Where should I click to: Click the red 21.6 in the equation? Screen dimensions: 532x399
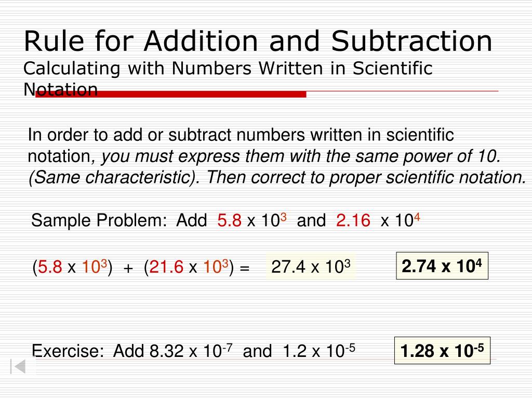click(166, 267)
